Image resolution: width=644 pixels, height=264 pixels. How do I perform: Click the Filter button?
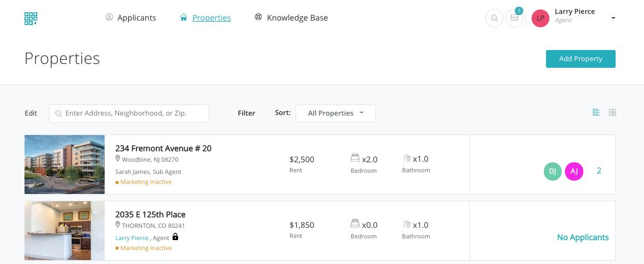(x=247, y=113)
